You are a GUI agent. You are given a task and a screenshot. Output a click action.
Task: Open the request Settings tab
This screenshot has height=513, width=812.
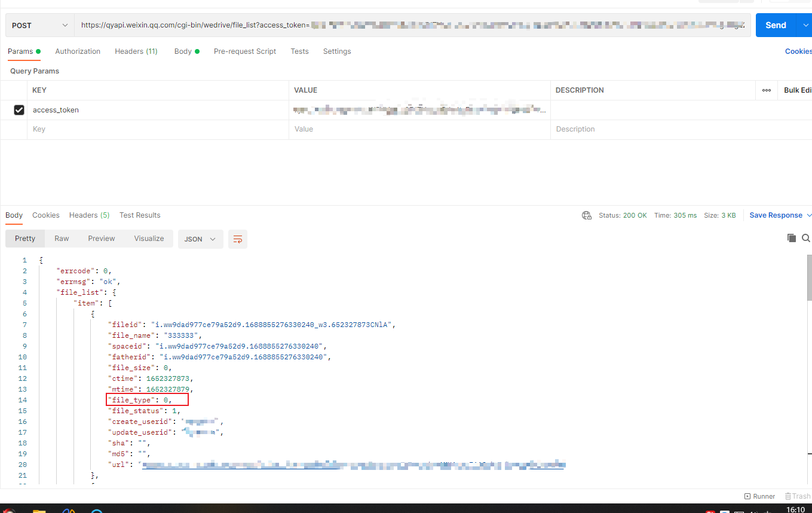[x=337, y=51]
